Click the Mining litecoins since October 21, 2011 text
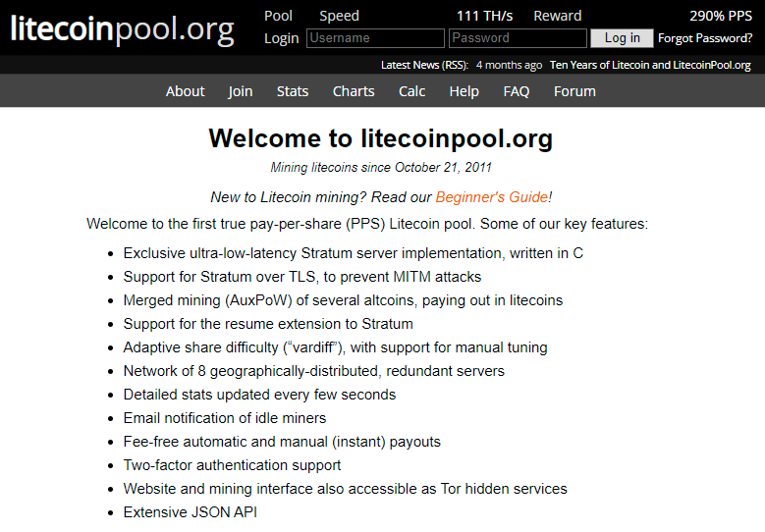Screen dimensions: 765x532 (381, 167)
